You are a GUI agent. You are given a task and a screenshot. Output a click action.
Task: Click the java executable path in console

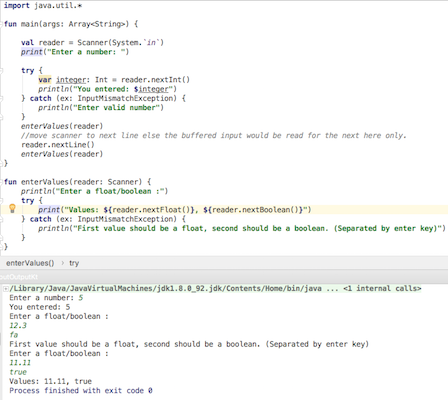click(166, 289)
